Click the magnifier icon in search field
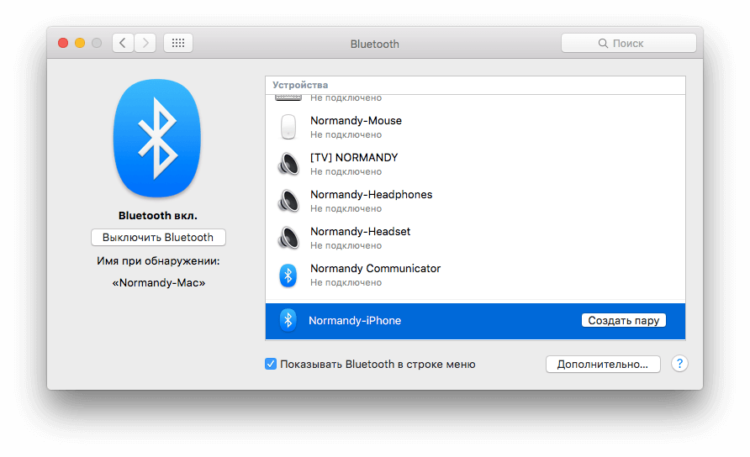This screenshot has width=750, height=457. (x=603, y=43)
